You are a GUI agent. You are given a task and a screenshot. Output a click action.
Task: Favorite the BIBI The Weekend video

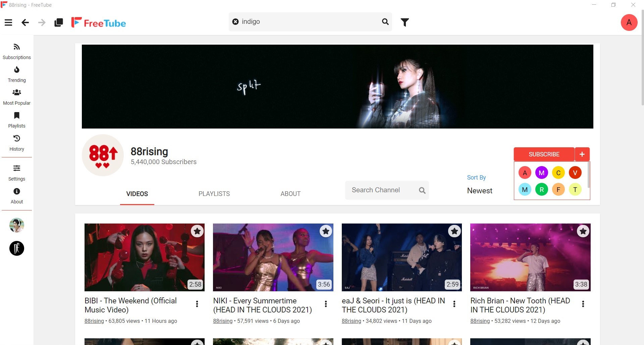[197, 231]
